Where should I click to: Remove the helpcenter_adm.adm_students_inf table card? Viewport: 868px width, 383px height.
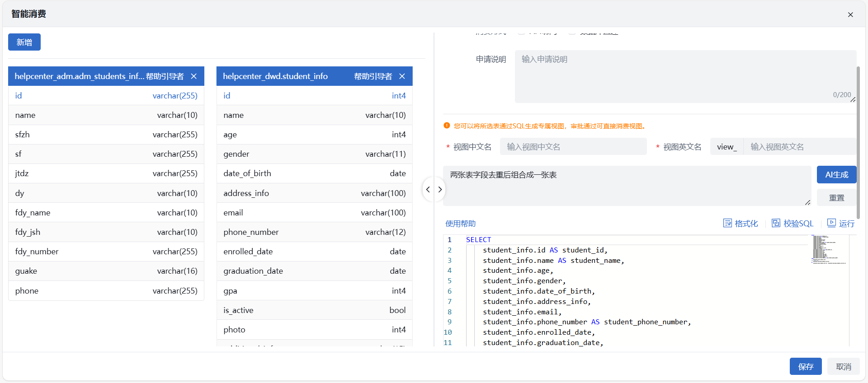[x=194, y=76]
